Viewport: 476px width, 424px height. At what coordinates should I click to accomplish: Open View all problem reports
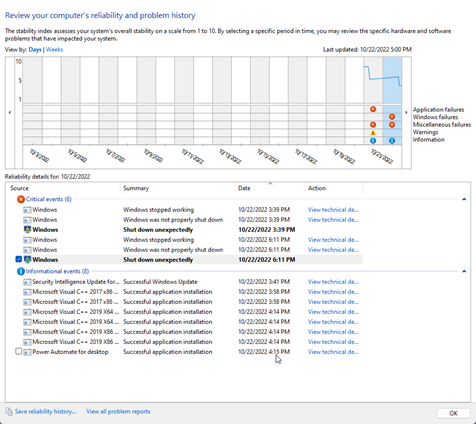(118, 412)
